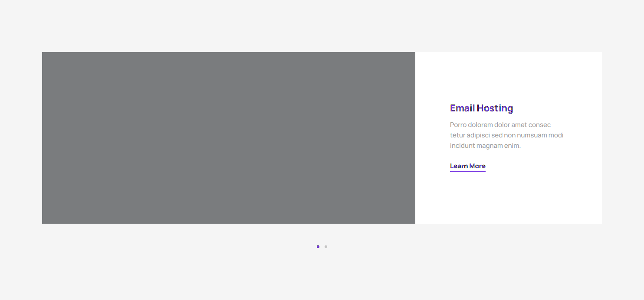Select the active purple pagination dot

pyautogui.click(x=318, y=247)
